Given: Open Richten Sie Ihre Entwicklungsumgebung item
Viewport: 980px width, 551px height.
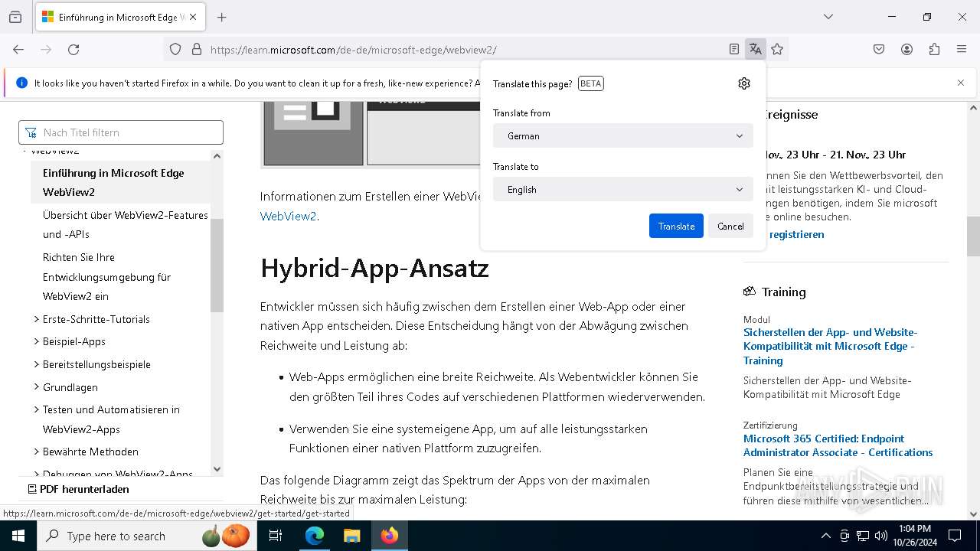Looking at the screenshot, I should point(106,277).
